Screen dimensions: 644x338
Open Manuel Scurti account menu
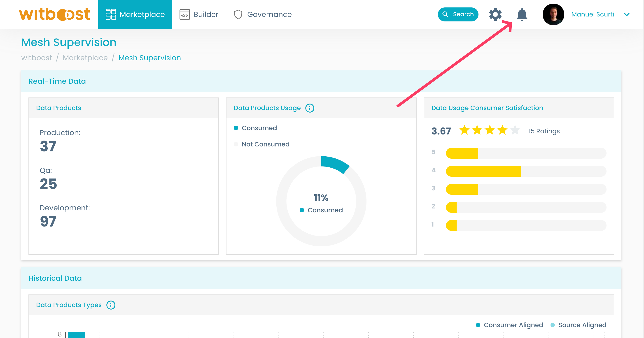[x=592, y=14]
